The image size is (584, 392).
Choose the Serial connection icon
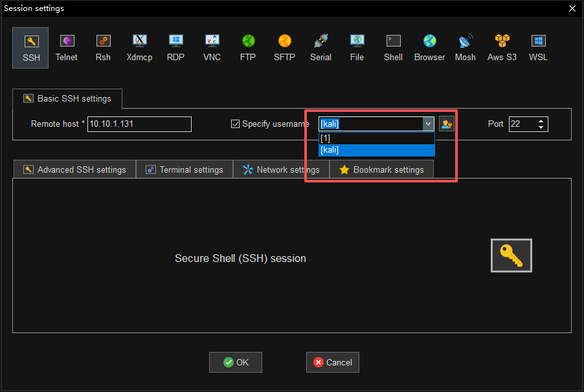[x=320, y=48]
